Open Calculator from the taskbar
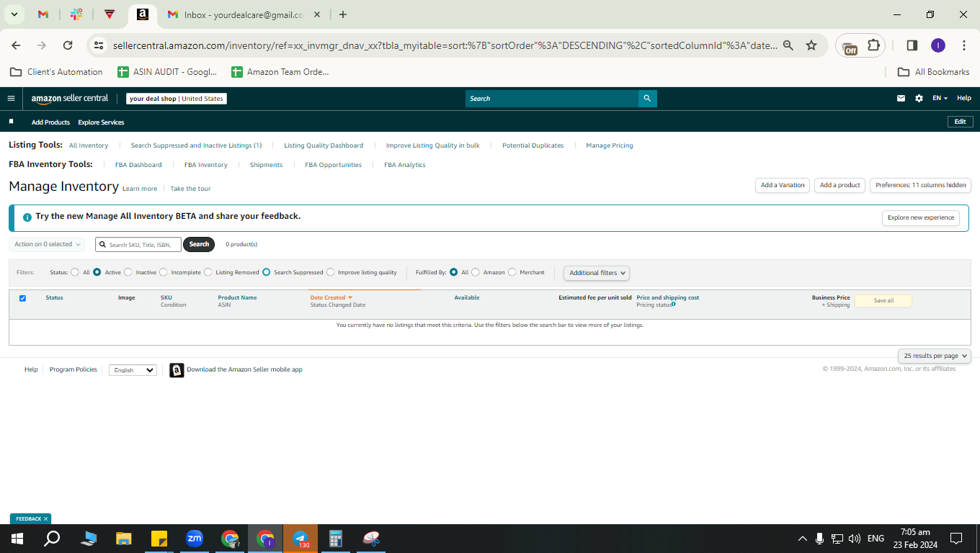980x553 pixels. point(336,539)
